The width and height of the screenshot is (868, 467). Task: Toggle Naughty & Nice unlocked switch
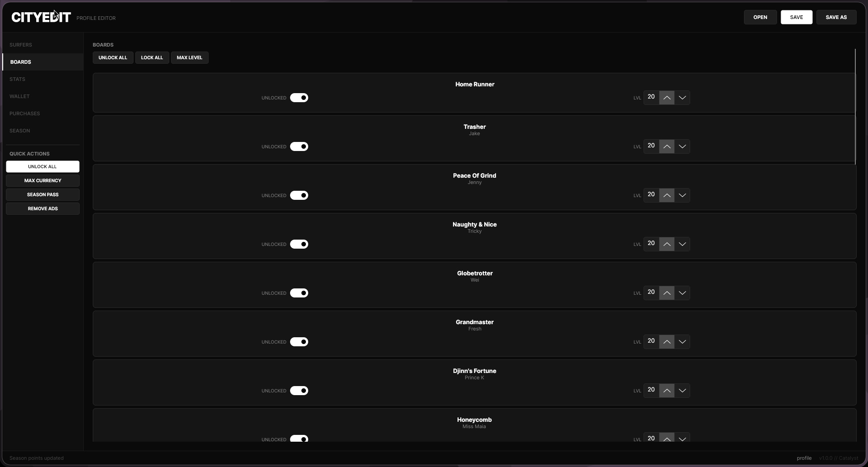coord(299,244)
